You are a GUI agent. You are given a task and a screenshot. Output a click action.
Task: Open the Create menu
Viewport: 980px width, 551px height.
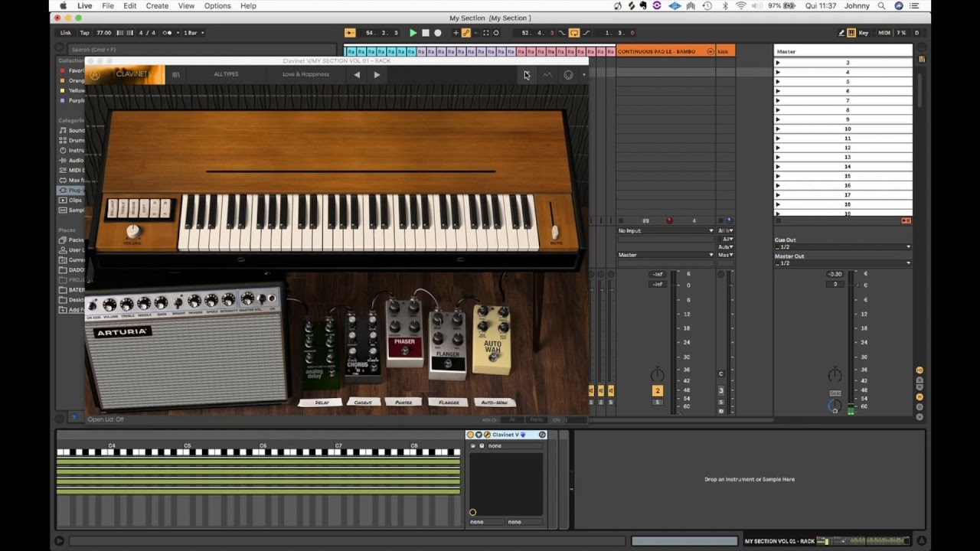157,6
